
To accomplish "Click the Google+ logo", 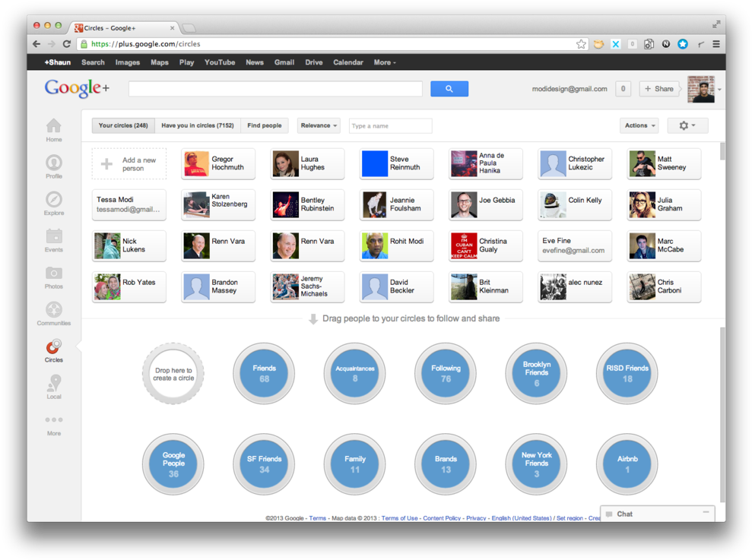I will pos(77,88).
